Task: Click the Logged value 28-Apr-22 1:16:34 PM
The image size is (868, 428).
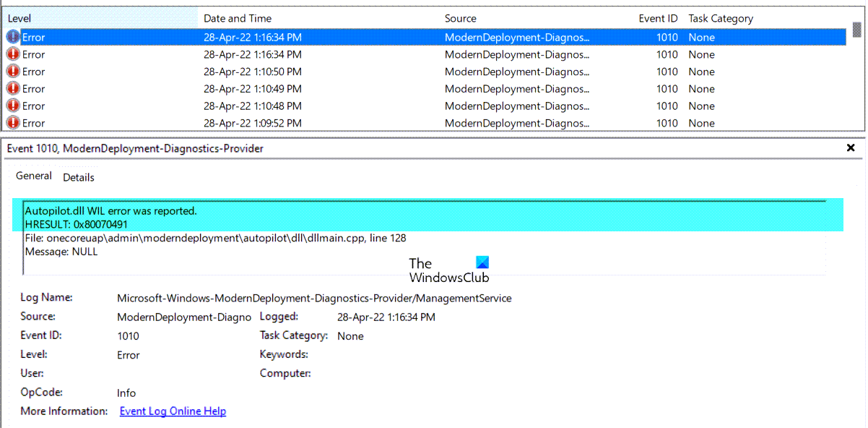Action: [386, 317]
